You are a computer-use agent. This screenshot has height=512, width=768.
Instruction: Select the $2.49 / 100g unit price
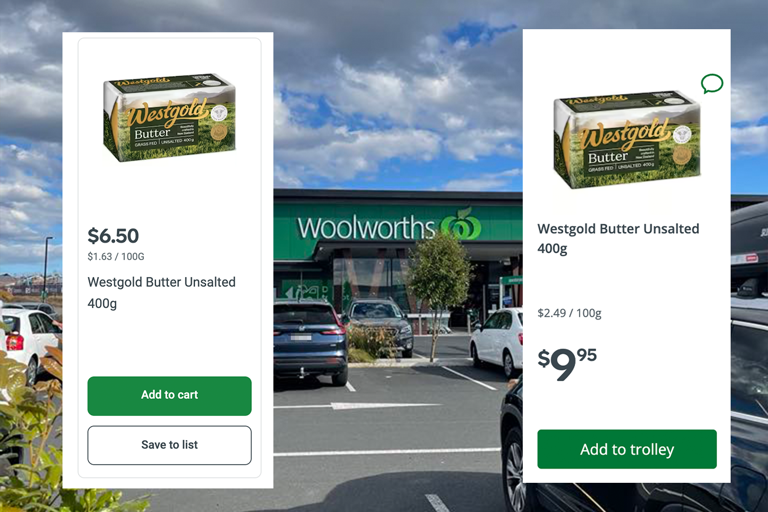(x=569, y=313)
